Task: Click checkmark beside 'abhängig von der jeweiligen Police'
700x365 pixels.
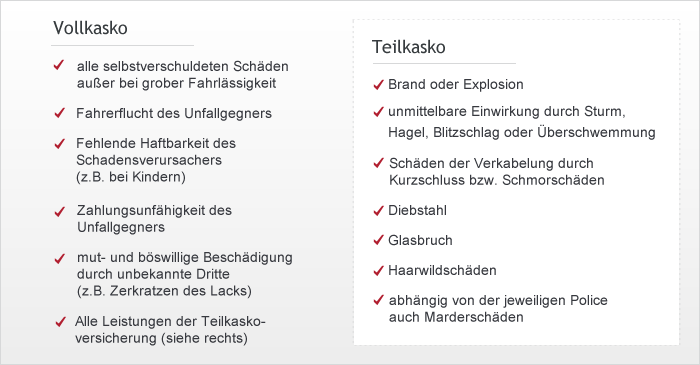Action: (378, 300)
